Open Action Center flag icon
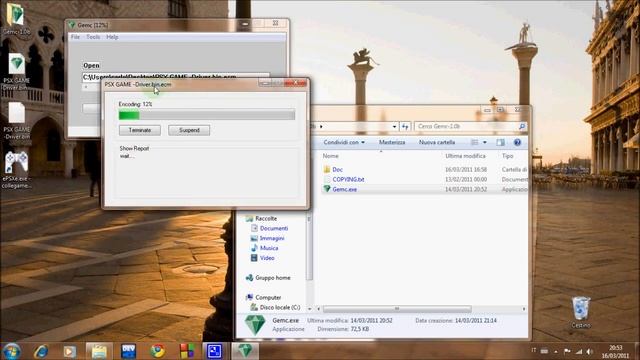640x360 pixels. [567, 351]
